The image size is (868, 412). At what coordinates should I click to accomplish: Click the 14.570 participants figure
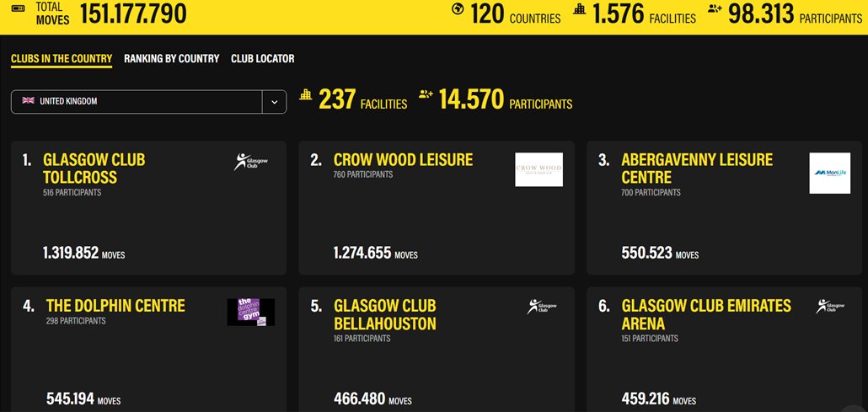[x=472, y=99]
